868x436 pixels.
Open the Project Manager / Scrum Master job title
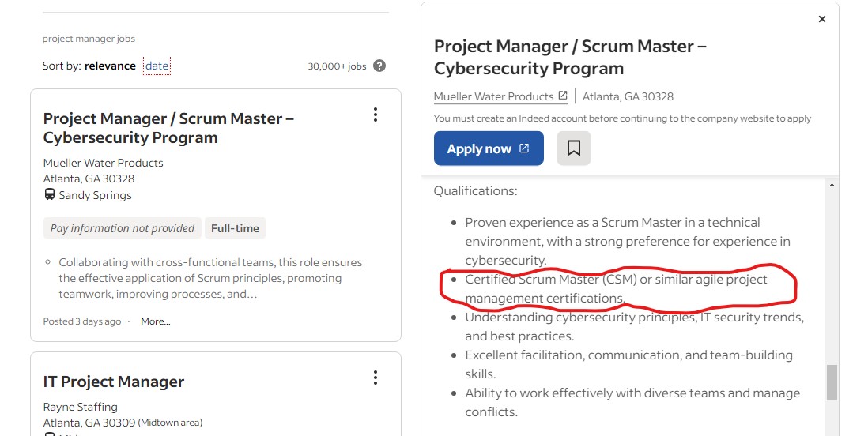click(169, 128)
